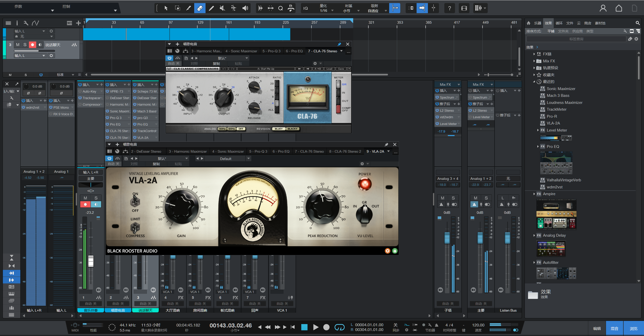Click the 主要 channel volume fader

click(480, 238)
